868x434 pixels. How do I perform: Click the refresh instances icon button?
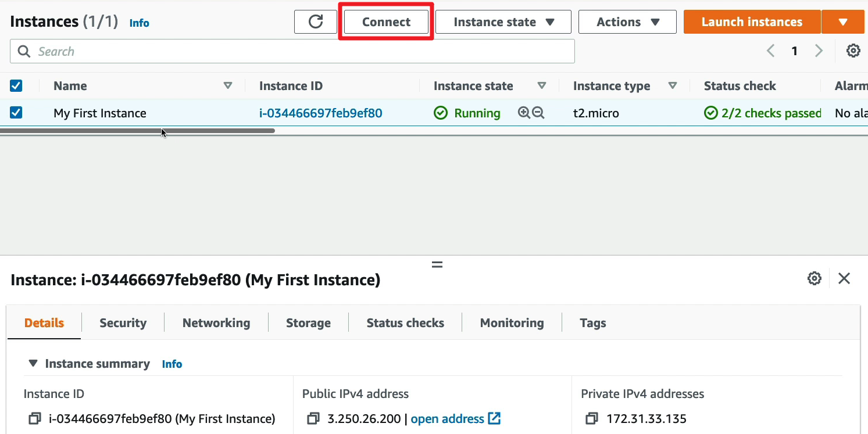[315, 22]
